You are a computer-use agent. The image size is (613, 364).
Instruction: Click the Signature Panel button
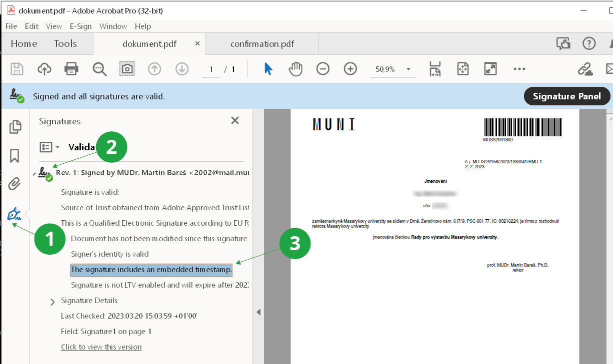(566, 96)
